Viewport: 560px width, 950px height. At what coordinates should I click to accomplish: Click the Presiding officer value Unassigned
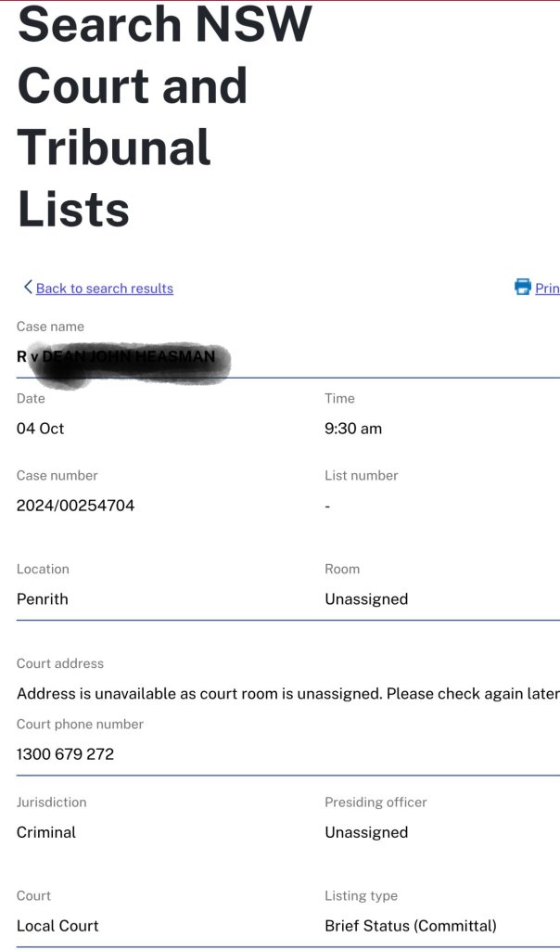coord(366,832)
